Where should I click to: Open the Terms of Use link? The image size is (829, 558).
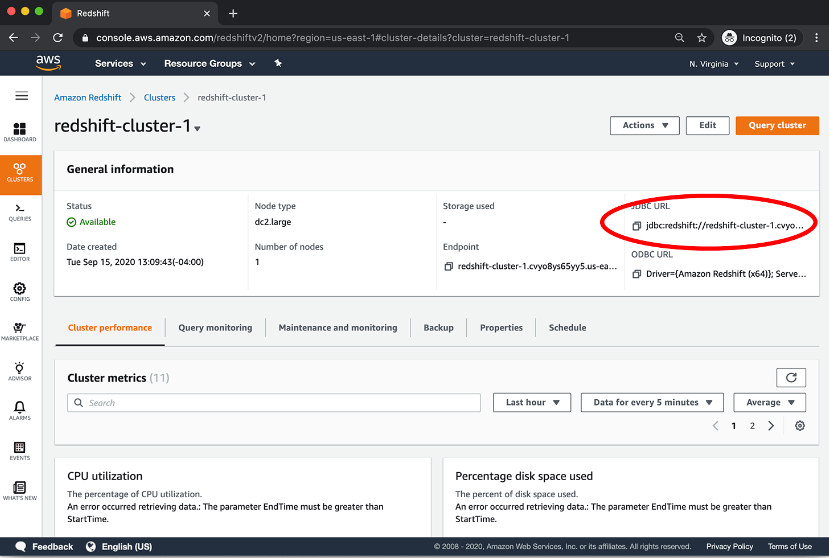[789, 546]
